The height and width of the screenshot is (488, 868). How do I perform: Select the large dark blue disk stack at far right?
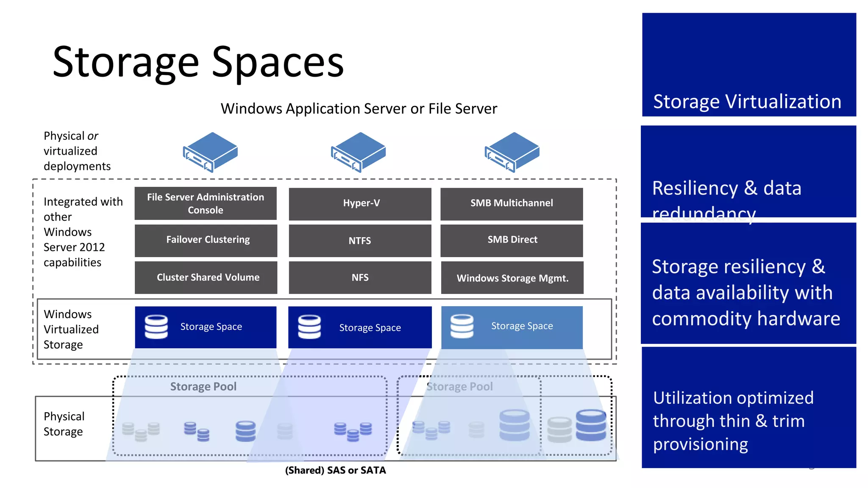[591, 425]
